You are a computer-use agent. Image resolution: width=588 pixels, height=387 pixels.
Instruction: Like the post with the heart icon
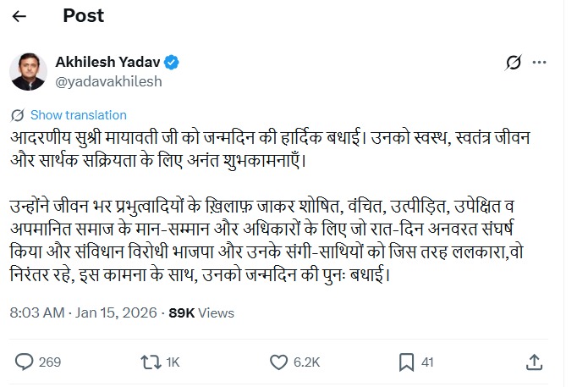click(x=277, y=362)
